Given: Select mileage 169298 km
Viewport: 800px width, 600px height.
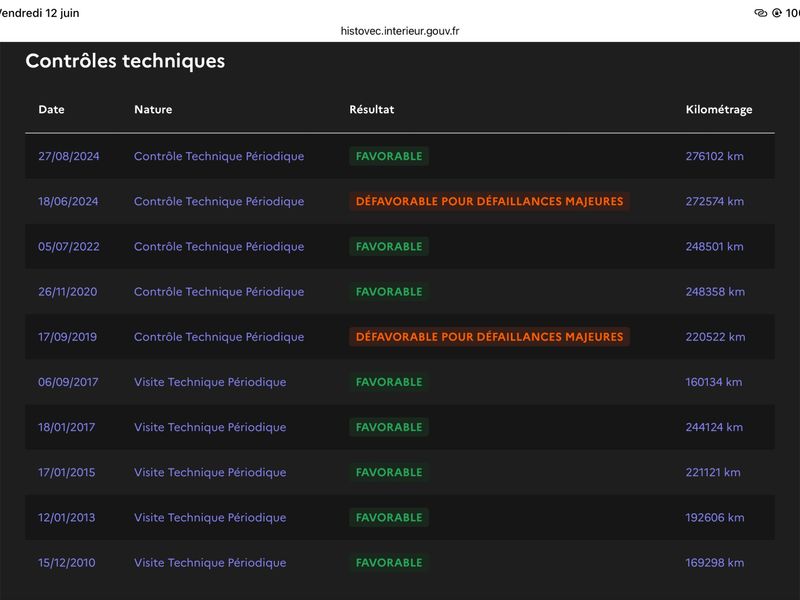Looking at the screenshot, I should (x=715, y=562).
